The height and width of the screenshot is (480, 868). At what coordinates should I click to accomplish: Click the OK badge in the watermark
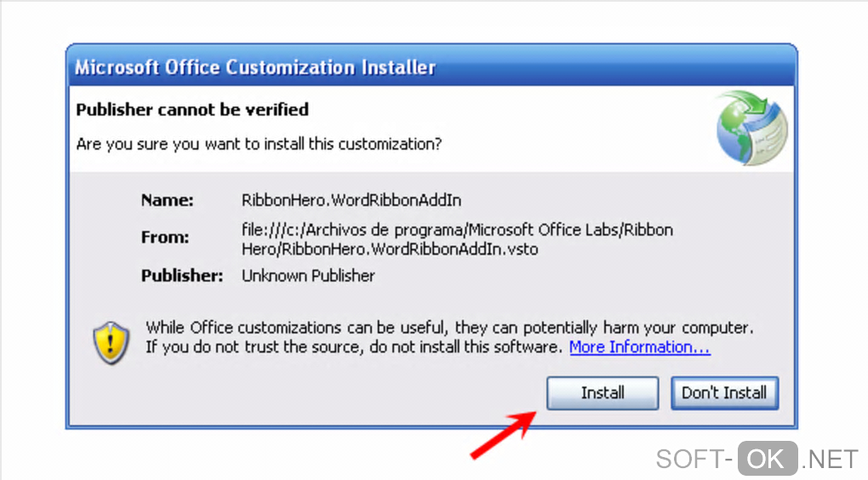767,459
